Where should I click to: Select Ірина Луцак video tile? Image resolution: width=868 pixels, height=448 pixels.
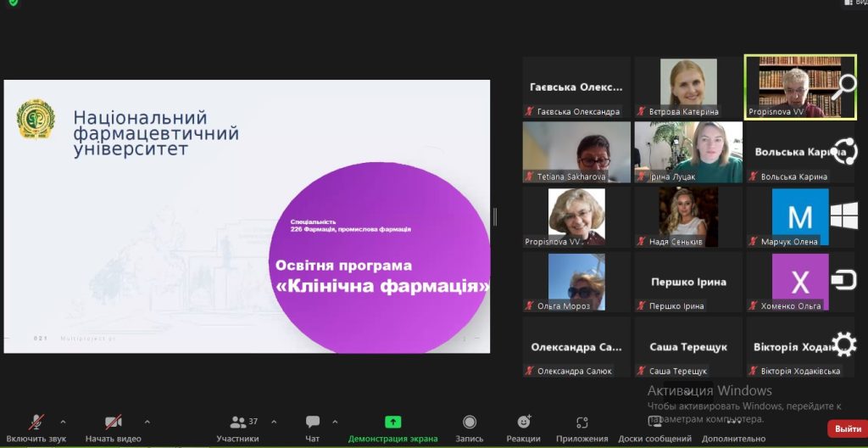[688, 152]
